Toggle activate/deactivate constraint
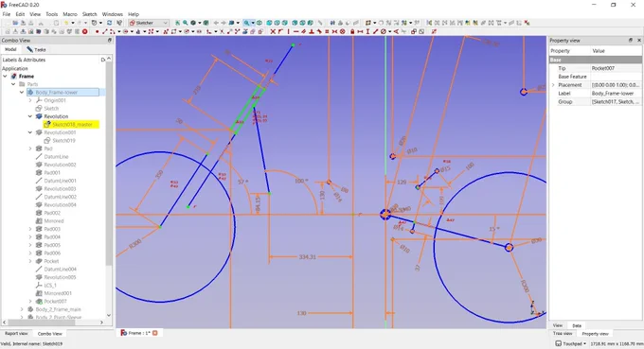 coord(421,31)
